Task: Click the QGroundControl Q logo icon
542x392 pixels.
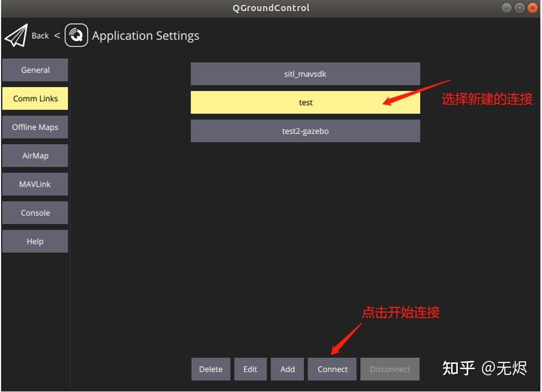Action: click(76, 35)
